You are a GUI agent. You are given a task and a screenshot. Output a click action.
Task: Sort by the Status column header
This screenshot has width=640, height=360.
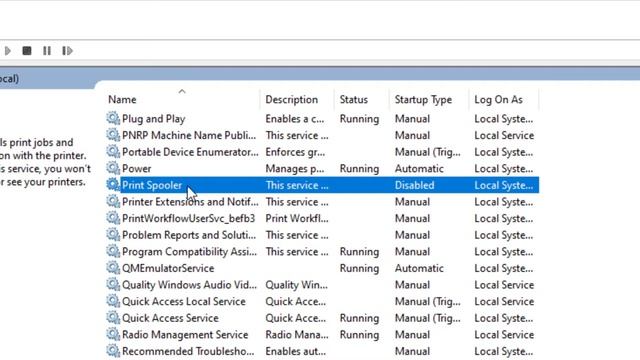click(353, 100)
